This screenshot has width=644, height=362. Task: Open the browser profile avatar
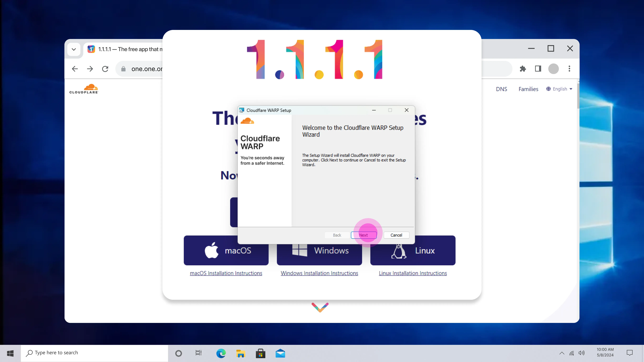coord(553,69)
